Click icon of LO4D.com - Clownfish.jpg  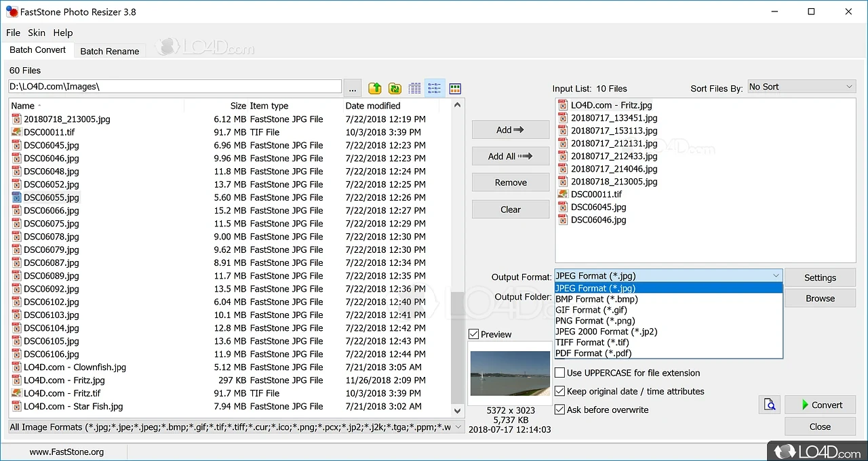[17, 367]
